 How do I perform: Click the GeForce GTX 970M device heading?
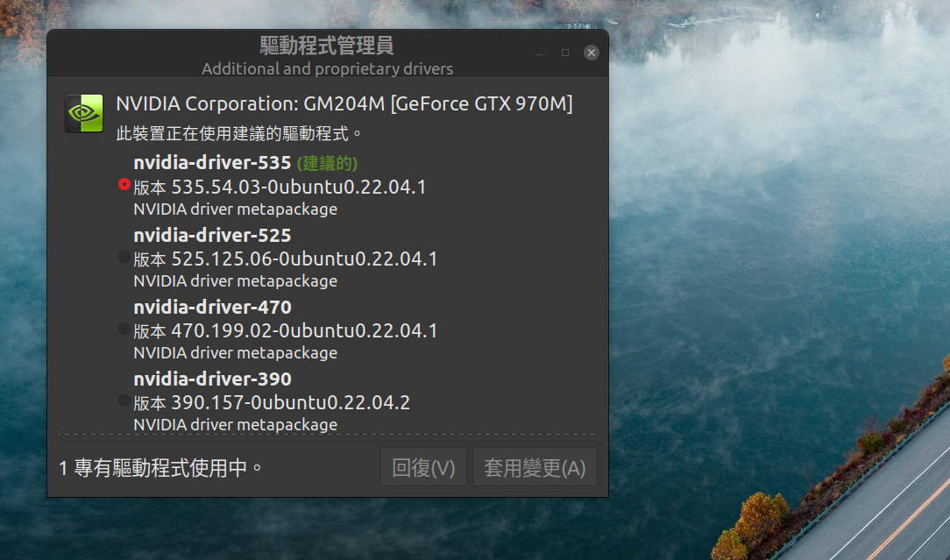click(x=344, y=103)
